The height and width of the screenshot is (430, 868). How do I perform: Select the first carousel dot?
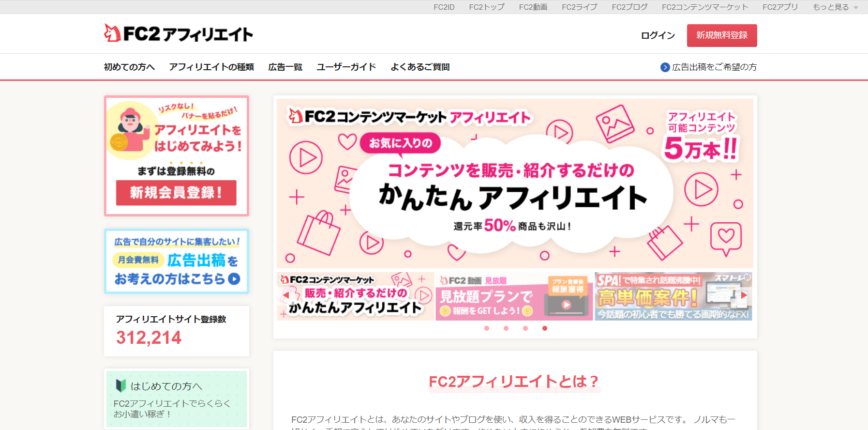click(x=487, y=328)
